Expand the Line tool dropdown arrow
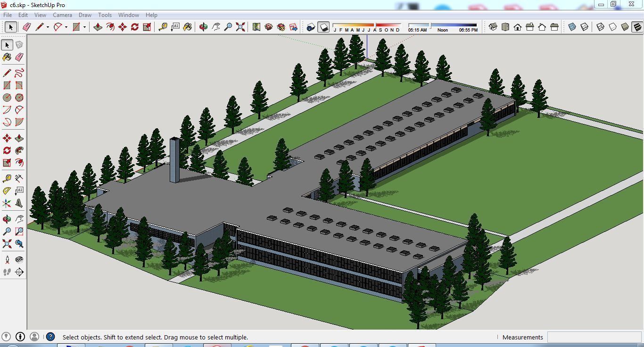This screenshot has width=644, height=347. pos(48,27)
